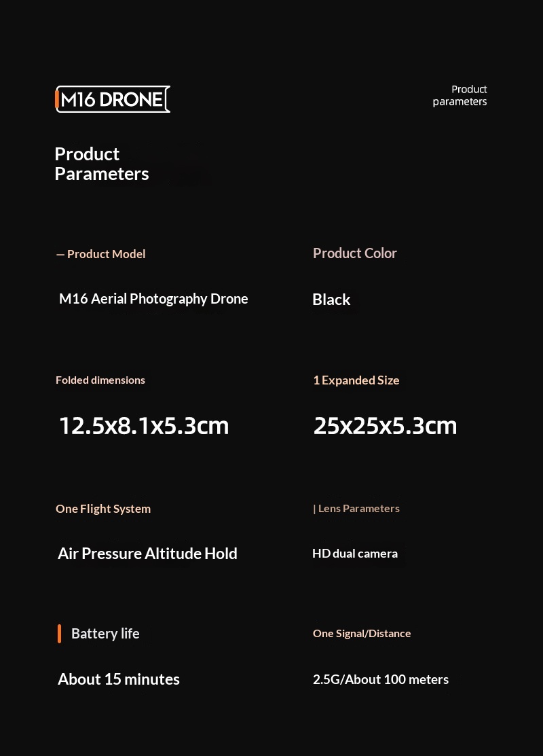Click the 12.5x8.1x5.3cm folded size value

coord(144,426)
